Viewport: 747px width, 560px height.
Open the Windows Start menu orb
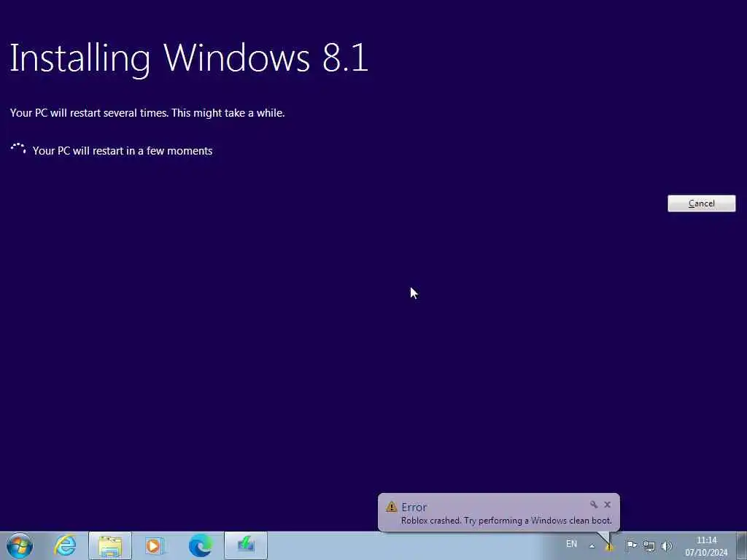tap(20, 545)
